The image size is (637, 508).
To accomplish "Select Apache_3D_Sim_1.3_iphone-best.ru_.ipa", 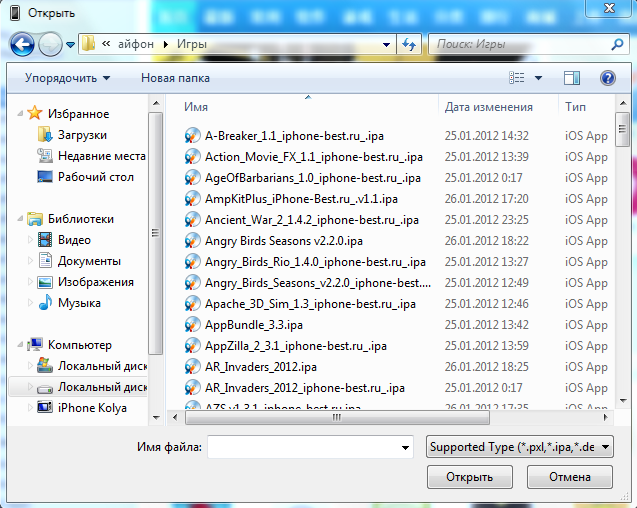I will coord(310,304).
